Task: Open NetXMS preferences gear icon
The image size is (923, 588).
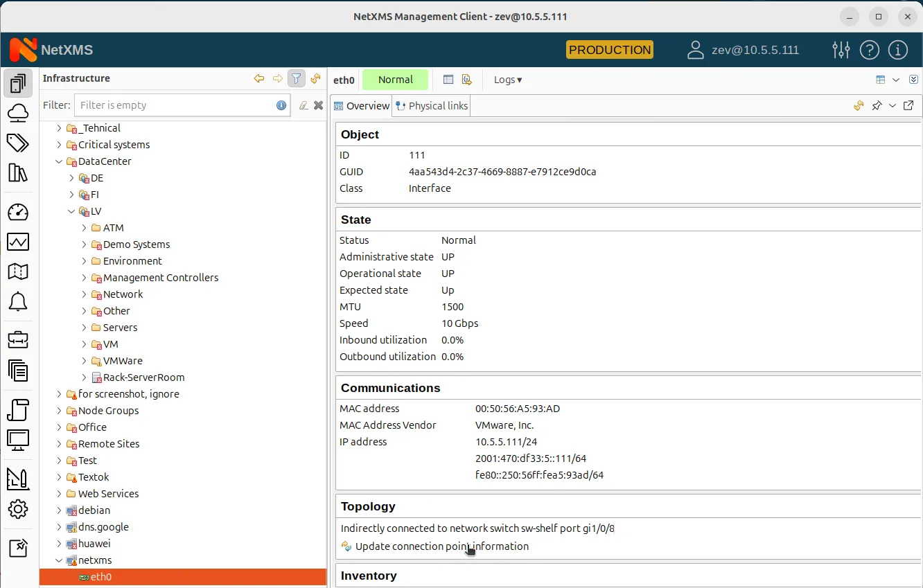Action: coord(18,509)
